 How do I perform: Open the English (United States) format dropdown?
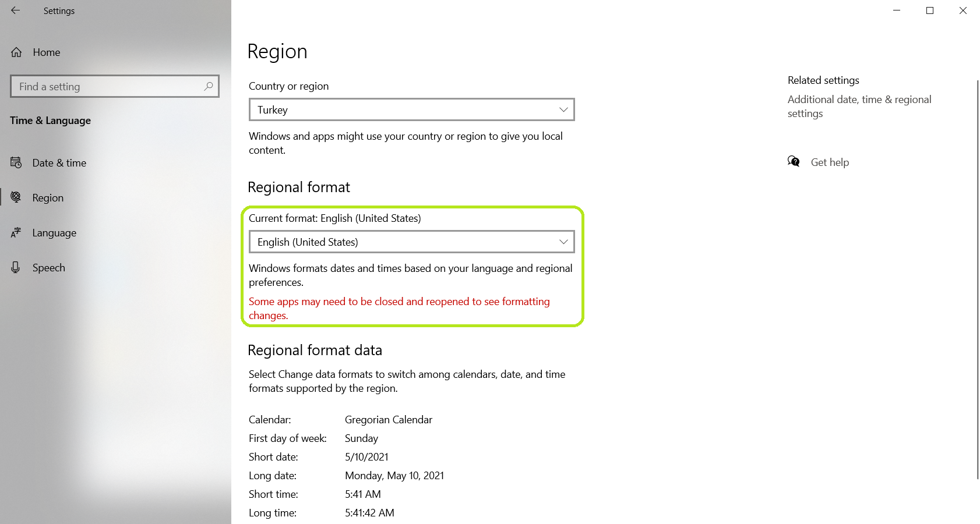point(411,242)
